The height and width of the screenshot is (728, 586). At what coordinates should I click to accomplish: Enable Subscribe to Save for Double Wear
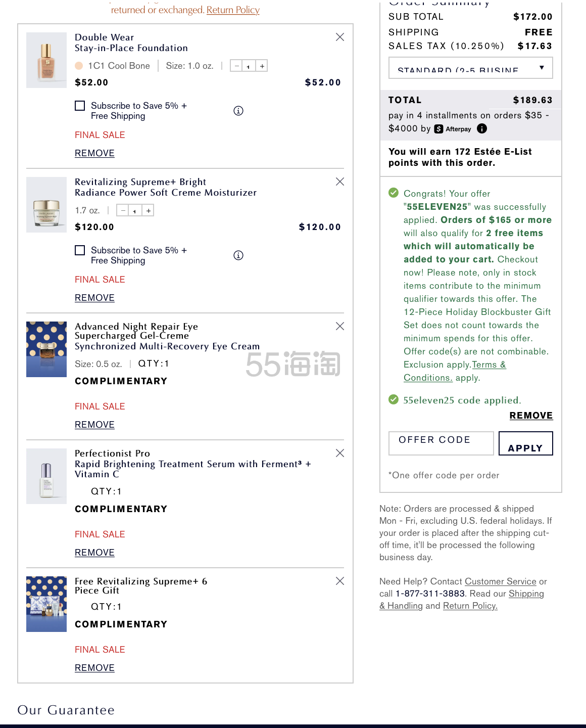coord(80,106)
